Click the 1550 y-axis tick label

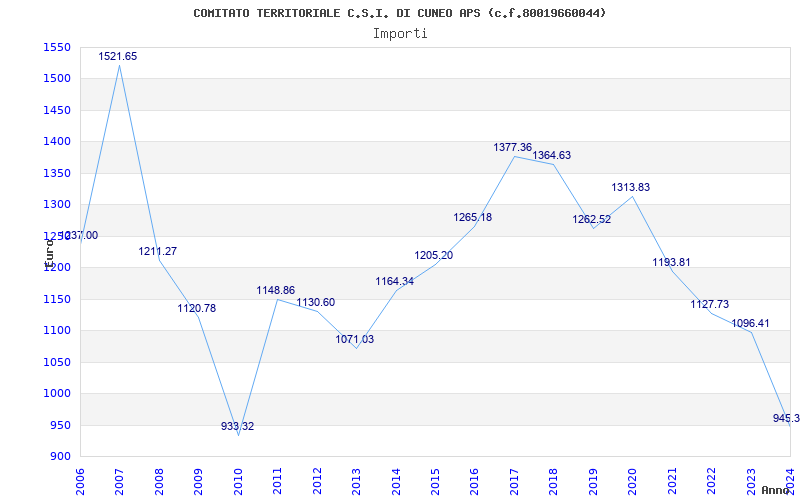pos(57,47)
